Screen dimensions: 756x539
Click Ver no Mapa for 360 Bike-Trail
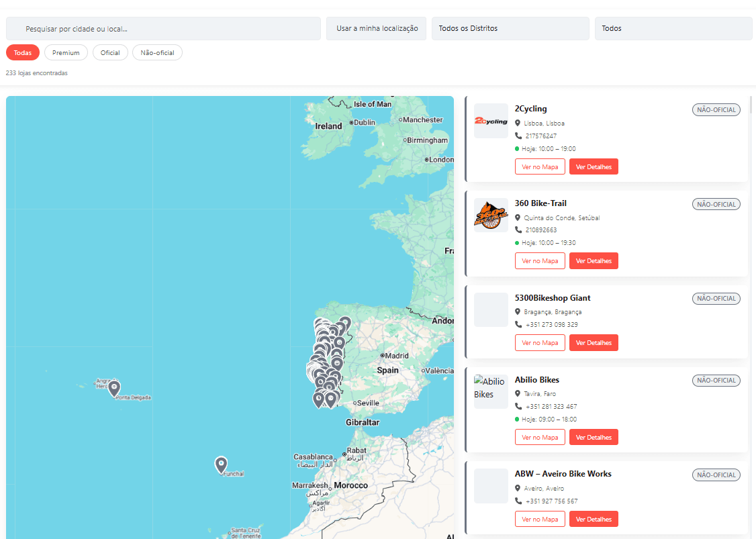[540, 261]
